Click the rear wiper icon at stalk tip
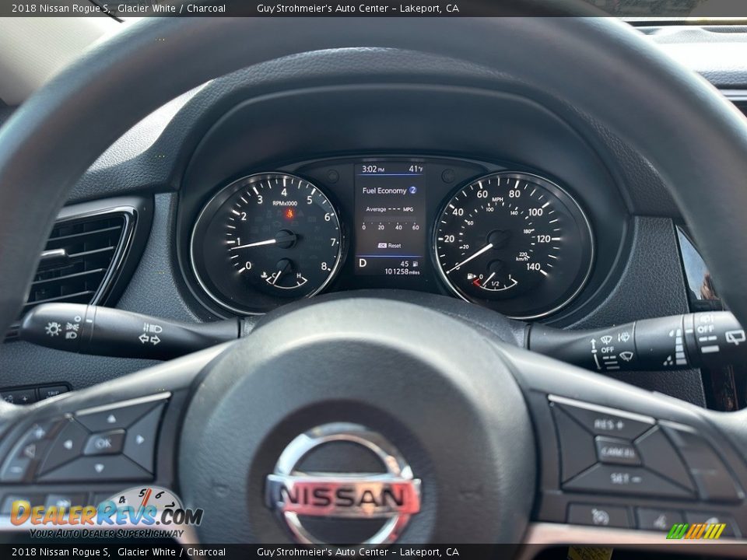This screenshot has width=747, height=560. [x=735, y=337]
